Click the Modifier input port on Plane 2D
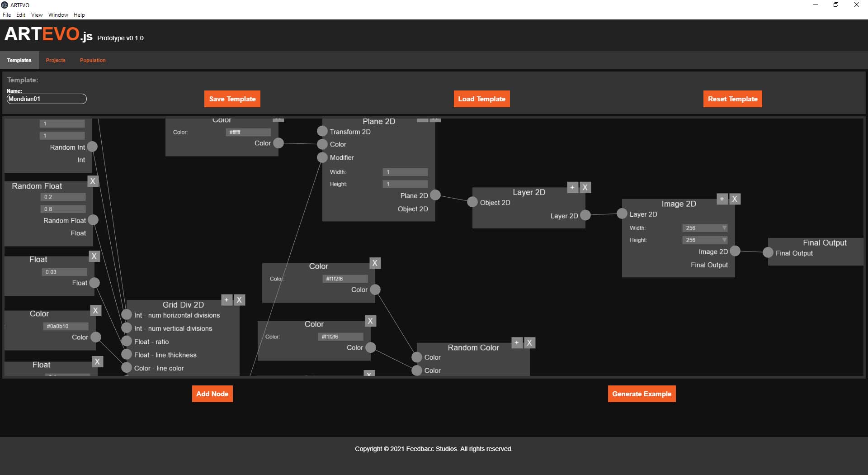 click(322, 157)
